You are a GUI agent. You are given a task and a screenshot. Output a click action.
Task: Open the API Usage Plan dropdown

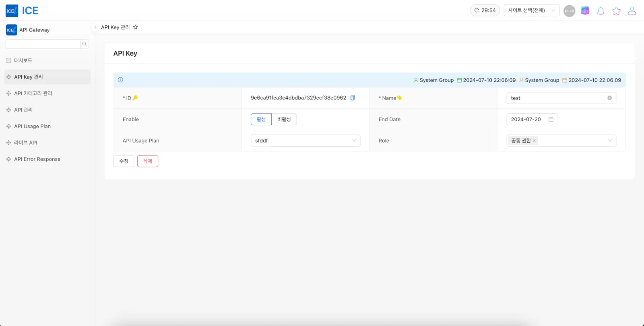click(x=305, y=141)
